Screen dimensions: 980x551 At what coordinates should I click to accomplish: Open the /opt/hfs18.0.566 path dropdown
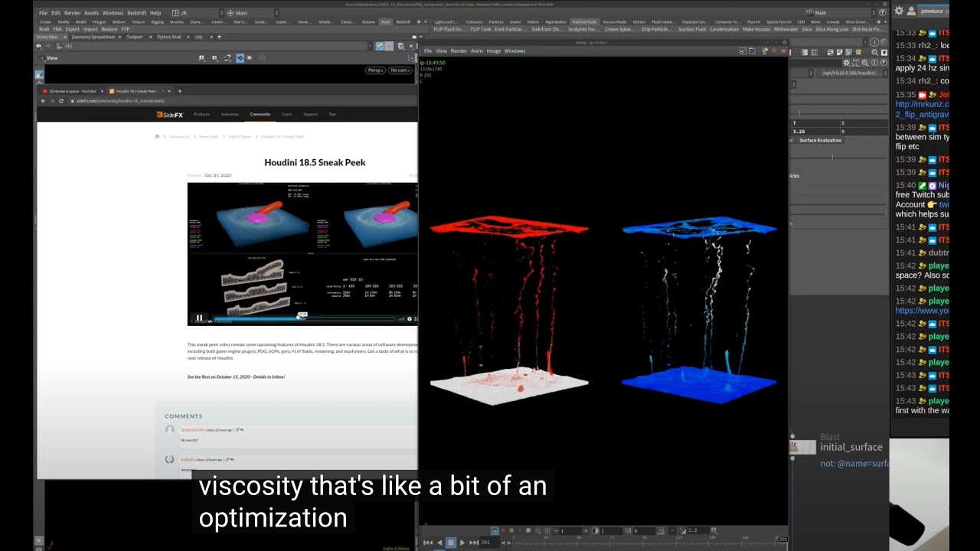[853, 73]
